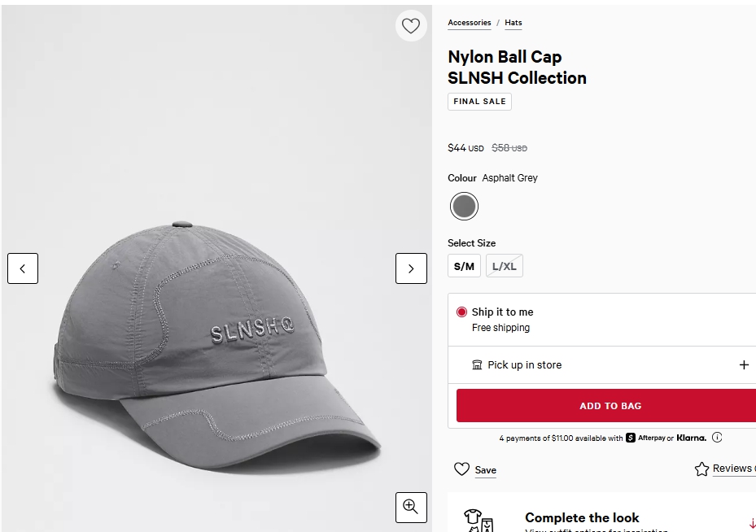Expand the Complete the look section arrow
The height and width of the screenshot is (532, 756).
point(752,523)
